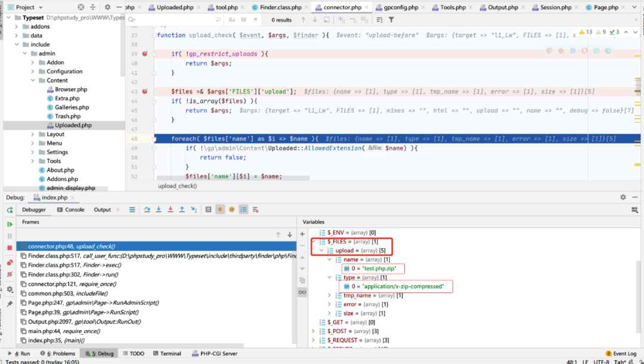Image resolution: width=644 pixels, height=364 pixels.
Task: Add new watch with plus icon
Action: [302, 234]
